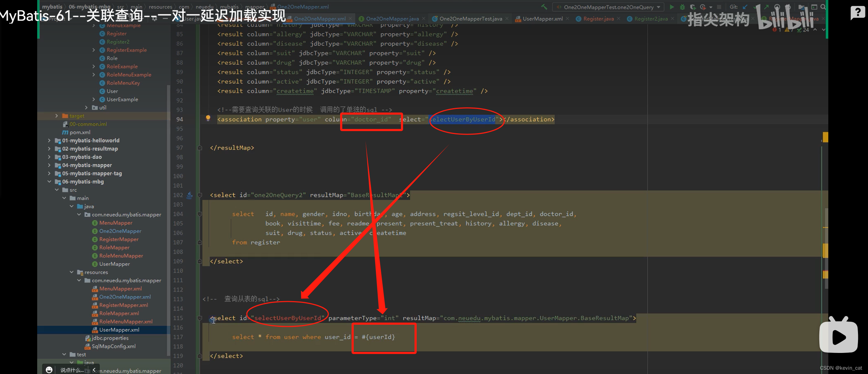Screen dimensions: 868x374
Task: Click 'doctor_id' column value on line 94
Action: click(371, 119)
